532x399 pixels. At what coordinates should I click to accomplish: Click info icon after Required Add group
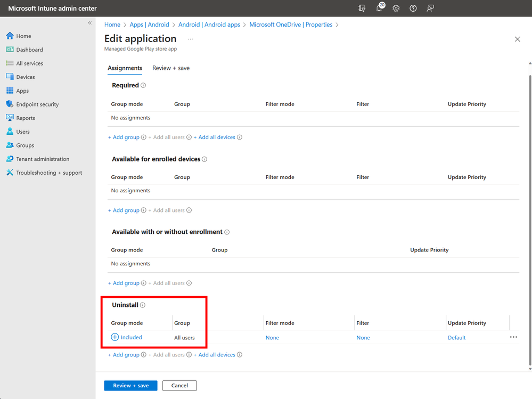144,137
